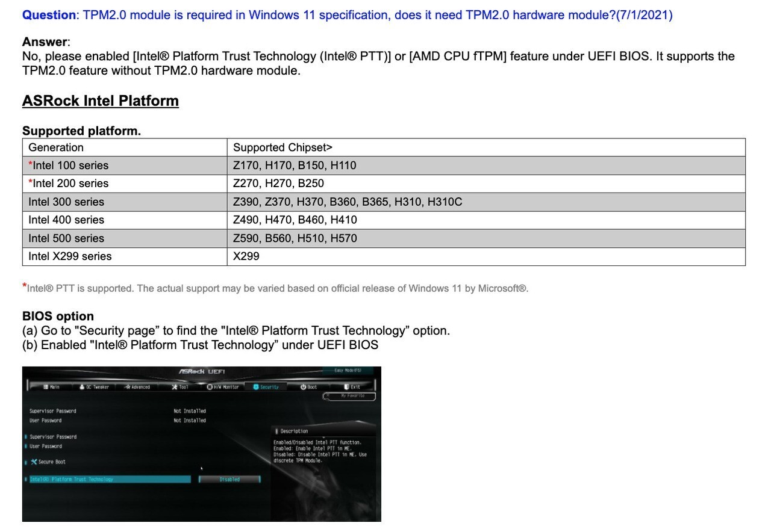The width and height of the screenshot is (771, 532).
Task: Click the Exit tab in UEFI
Action: click(352, 387)
